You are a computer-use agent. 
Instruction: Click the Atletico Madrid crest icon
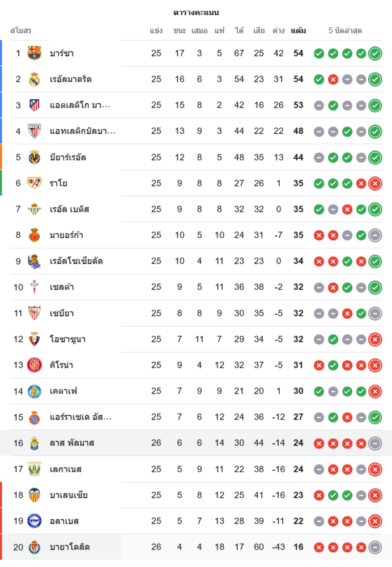(35, 105)
